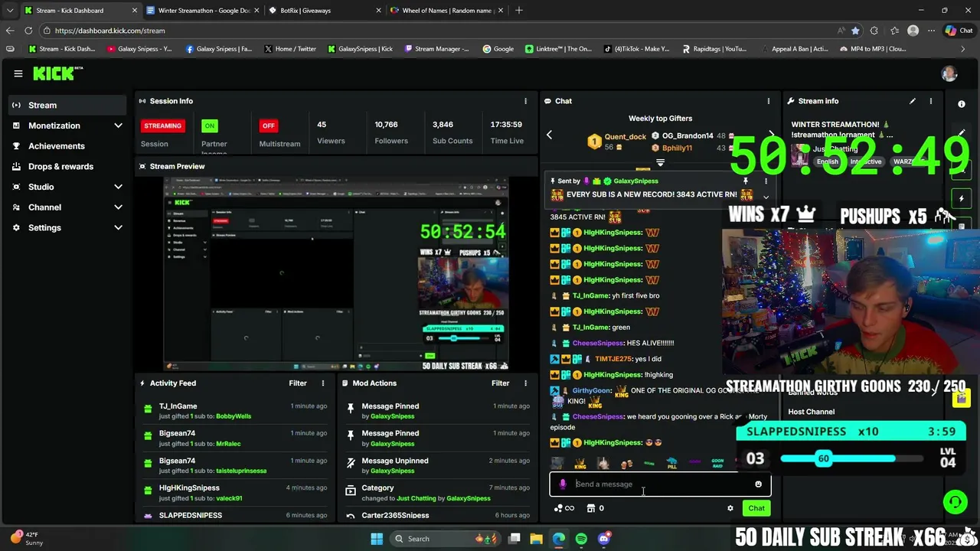Open pinned message three-dot options
Image resolution: width=980 pixels, height=551 pixels.
[x=766, y=181]
